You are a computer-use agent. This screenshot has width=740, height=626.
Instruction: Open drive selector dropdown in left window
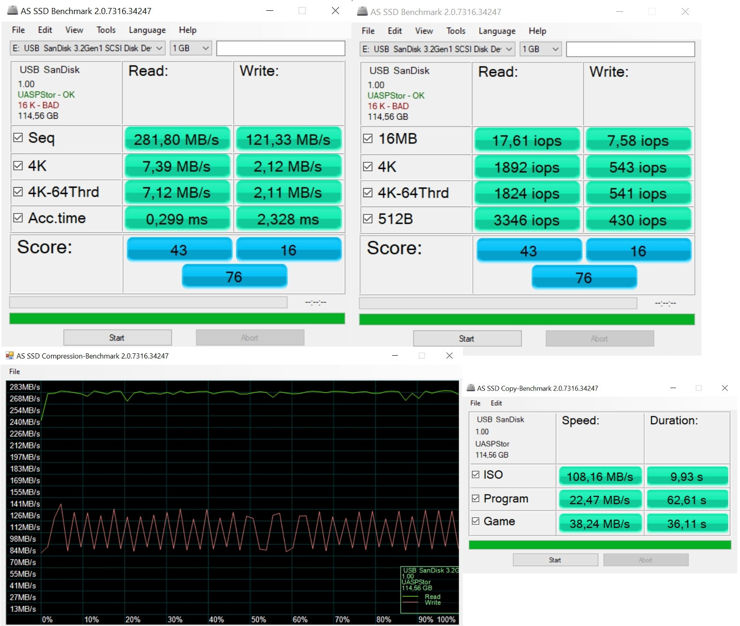(x=88, y=48)
